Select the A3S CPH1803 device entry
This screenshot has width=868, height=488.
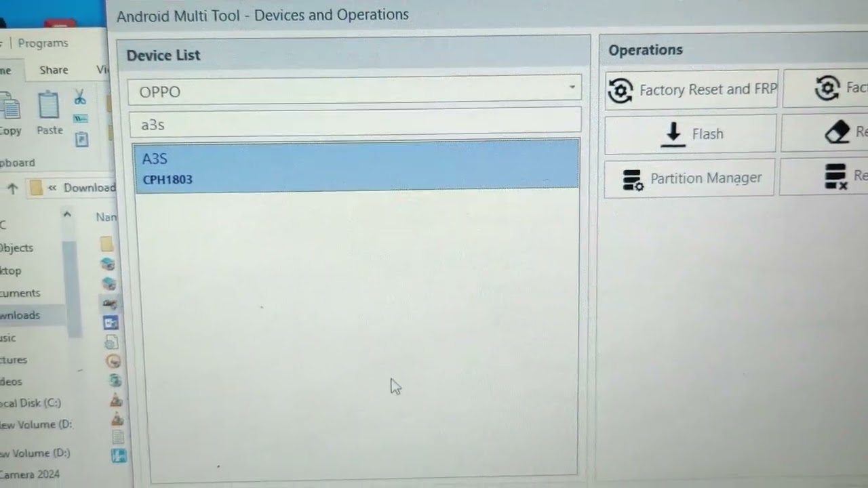click(x=356, y=167)
